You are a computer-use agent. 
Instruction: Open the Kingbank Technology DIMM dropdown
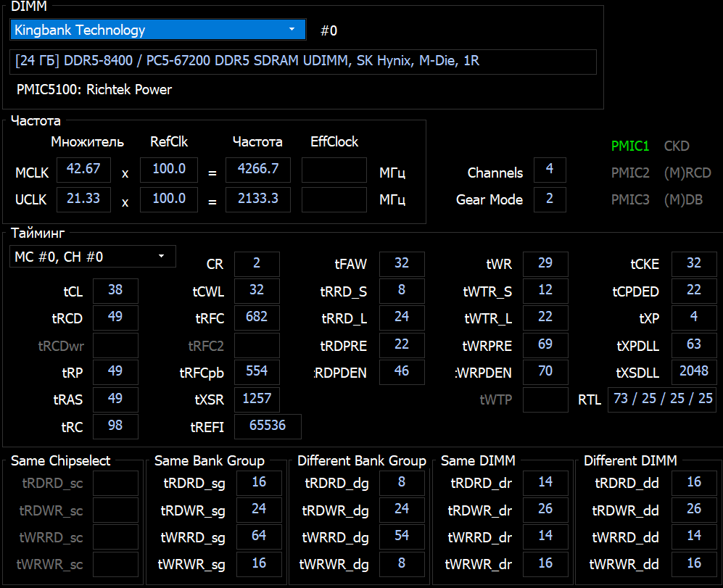pos(157,30)
